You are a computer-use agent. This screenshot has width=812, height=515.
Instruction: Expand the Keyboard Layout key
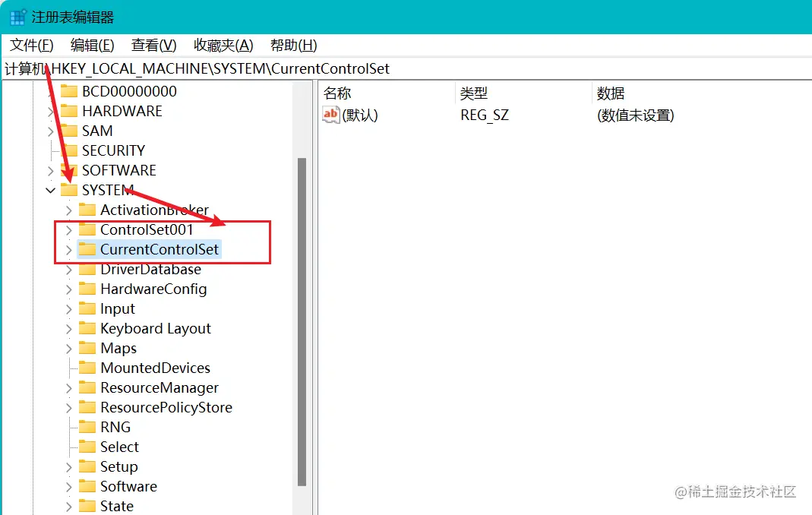tap(69, 328)
